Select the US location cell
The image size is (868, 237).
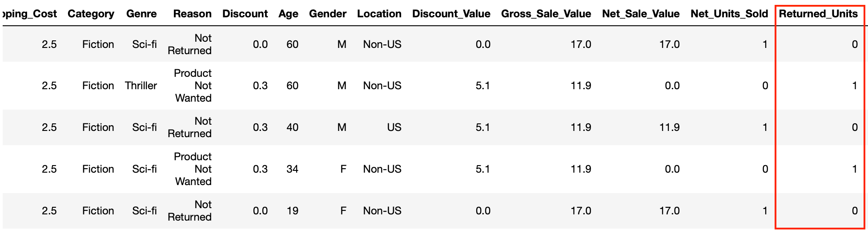[394, 127]
